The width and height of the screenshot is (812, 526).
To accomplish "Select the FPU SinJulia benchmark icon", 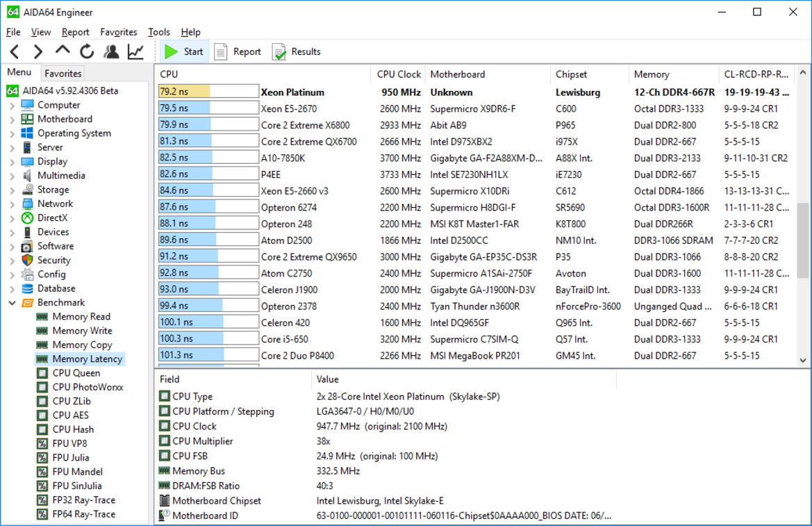I will (42, 486).
